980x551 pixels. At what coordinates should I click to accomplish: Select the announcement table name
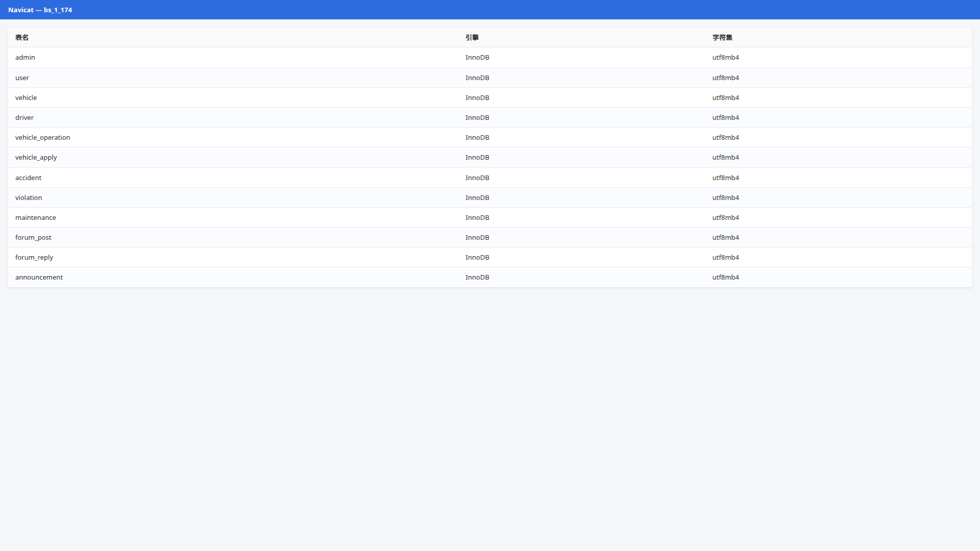click(x=39, y=278)
